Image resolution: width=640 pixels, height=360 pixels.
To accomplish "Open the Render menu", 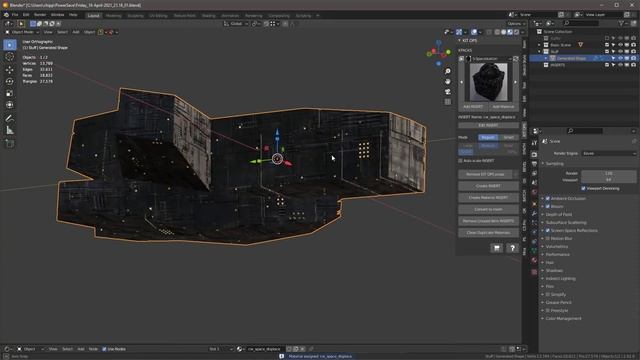I will pyautogui.click(x=40, y=15).
